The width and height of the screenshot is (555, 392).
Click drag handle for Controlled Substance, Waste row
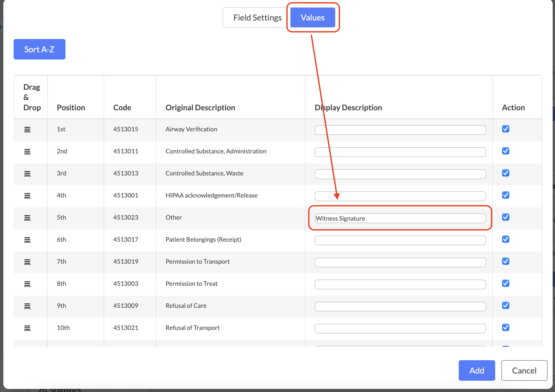[27, 174]
